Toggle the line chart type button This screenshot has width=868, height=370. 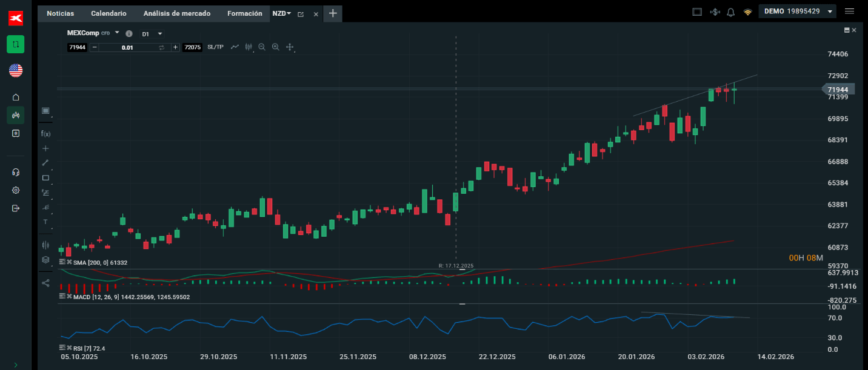coord(235,47)
